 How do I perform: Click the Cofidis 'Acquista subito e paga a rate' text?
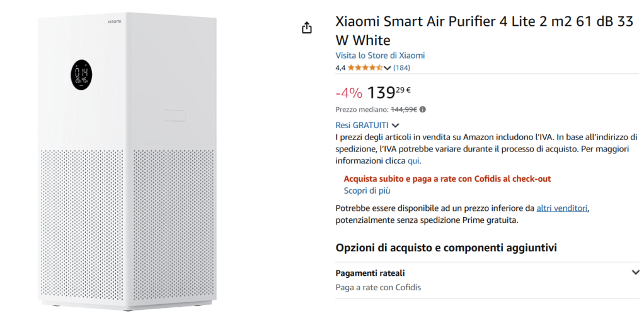[447, 179]
